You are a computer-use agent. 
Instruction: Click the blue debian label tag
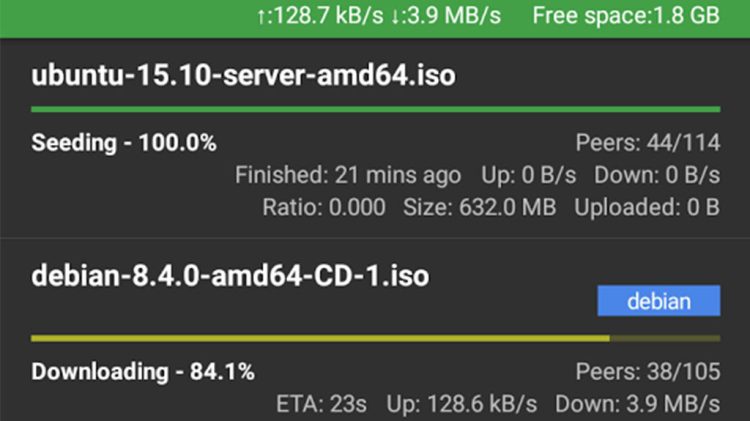(x=658, y=301)
